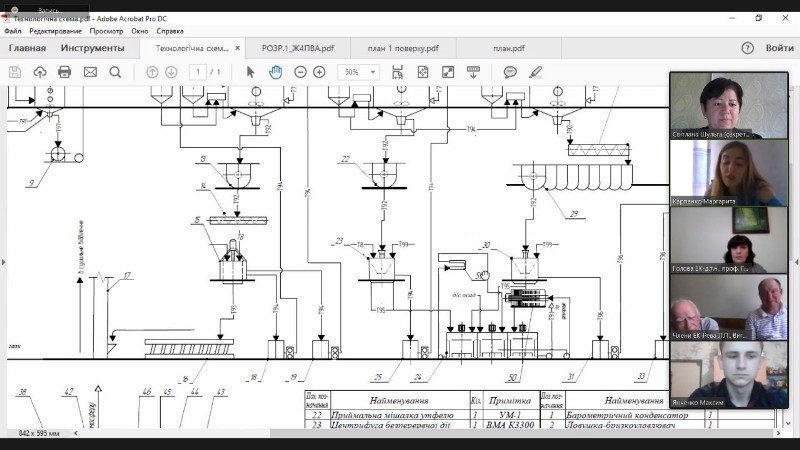The height and width of the screenshot is (450, 800).
Task: Select the highlighter pen tool
Action: coord(535,72)
